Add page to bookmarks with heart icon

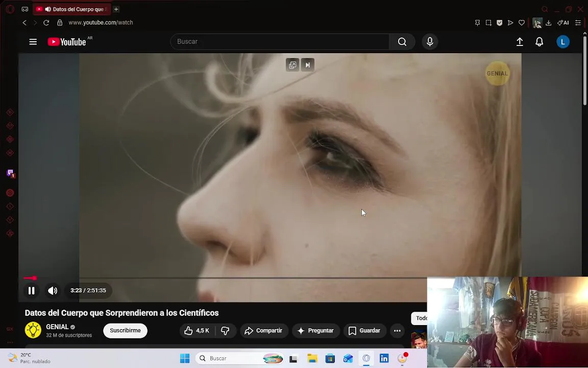(x=521, y=23)
